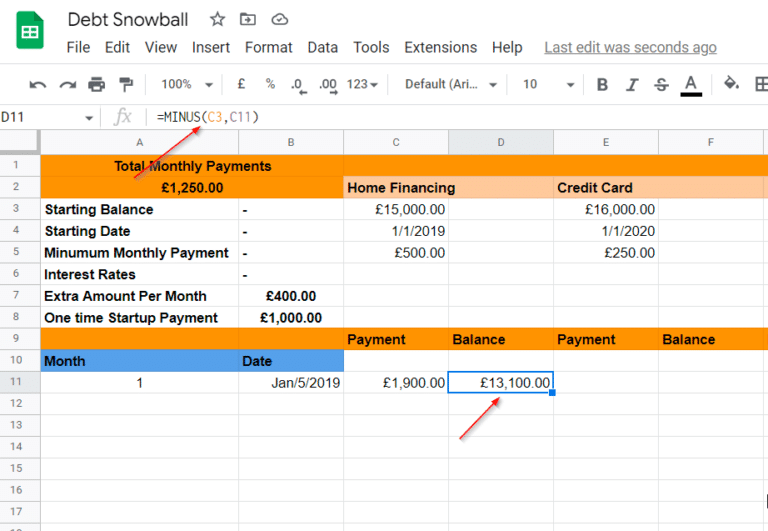This screenshot has height=531, width=768.
Task: Select the £13,100.00 balance cell
Action: coord(501,382)
